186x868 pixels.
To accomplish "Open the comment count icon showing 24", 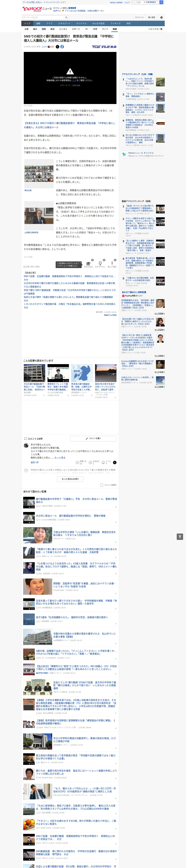I will [44, 47].
